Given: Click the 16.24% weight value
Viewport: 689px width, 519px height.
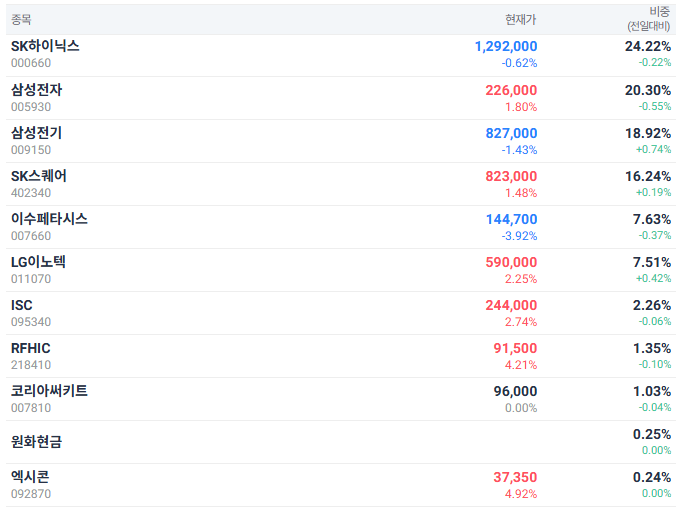Looking at the screenshot, I should 648,176.
